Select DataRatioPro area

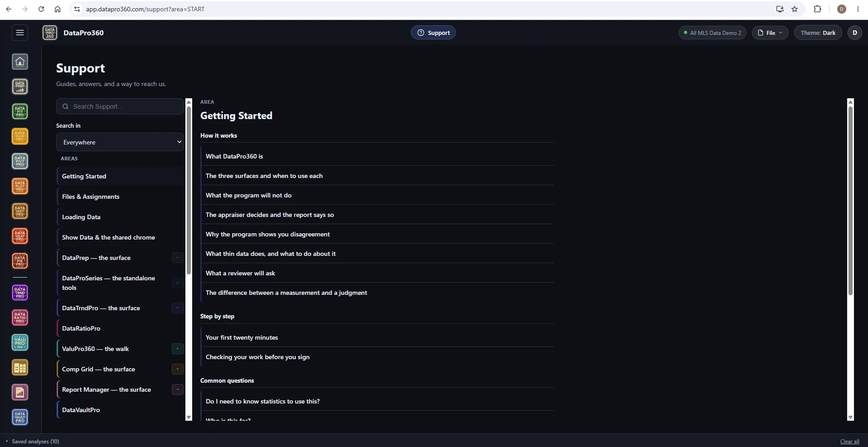[120, 328]
